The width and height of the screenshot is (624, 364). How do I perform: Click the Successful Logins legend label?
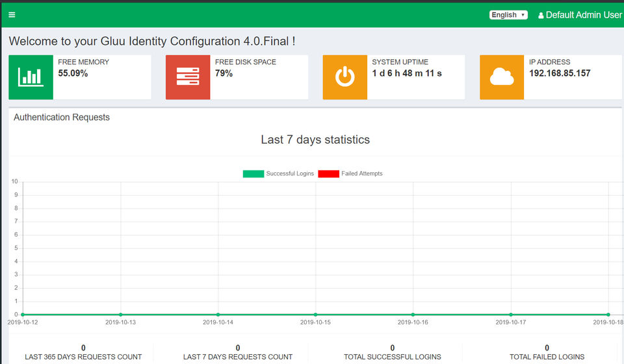(x=290, y=174)
